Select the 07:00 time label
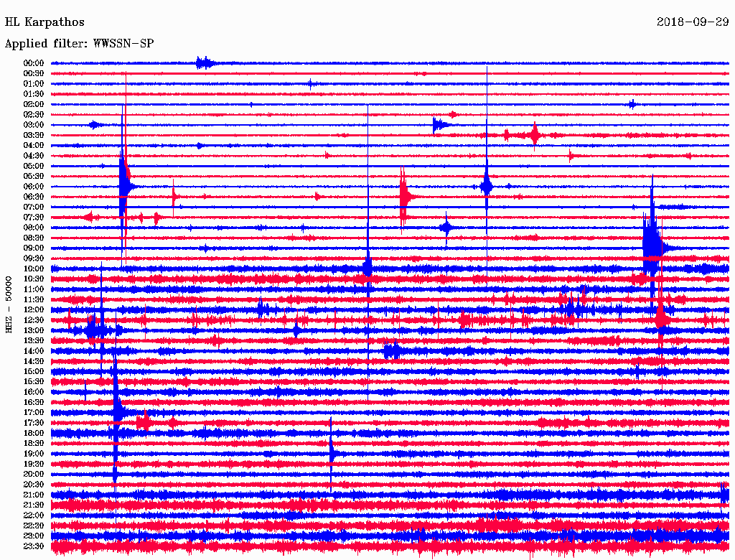The image size is (735, 560). point(34,207)
